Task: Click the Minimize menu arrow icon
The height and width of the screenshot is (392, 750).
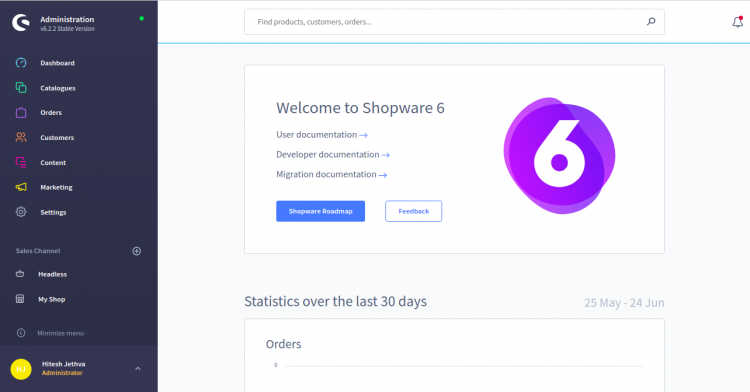Action: click(21, 333)
